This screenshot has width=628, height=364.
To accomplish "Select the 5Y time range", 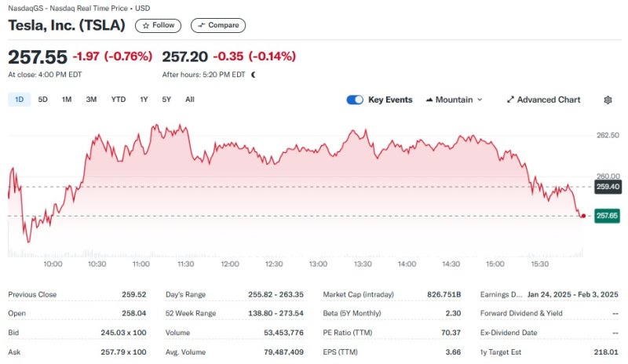I will 166,100.
